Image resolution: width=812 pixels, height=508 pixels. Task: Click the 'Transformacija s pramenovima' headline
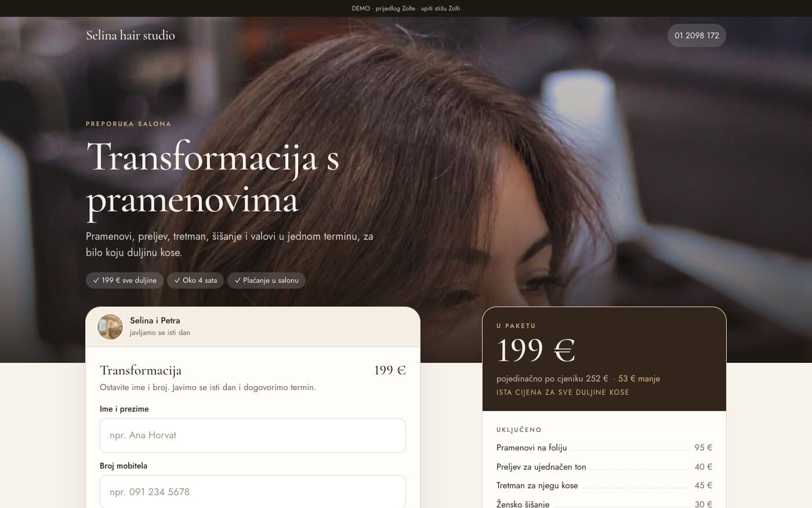click(212, 178)
